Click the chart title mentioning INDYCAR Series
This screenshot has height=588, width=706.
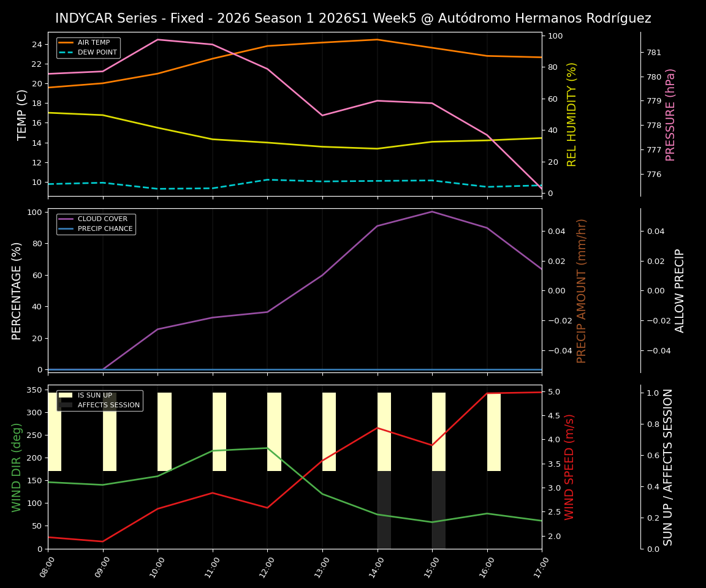(353, 18)
